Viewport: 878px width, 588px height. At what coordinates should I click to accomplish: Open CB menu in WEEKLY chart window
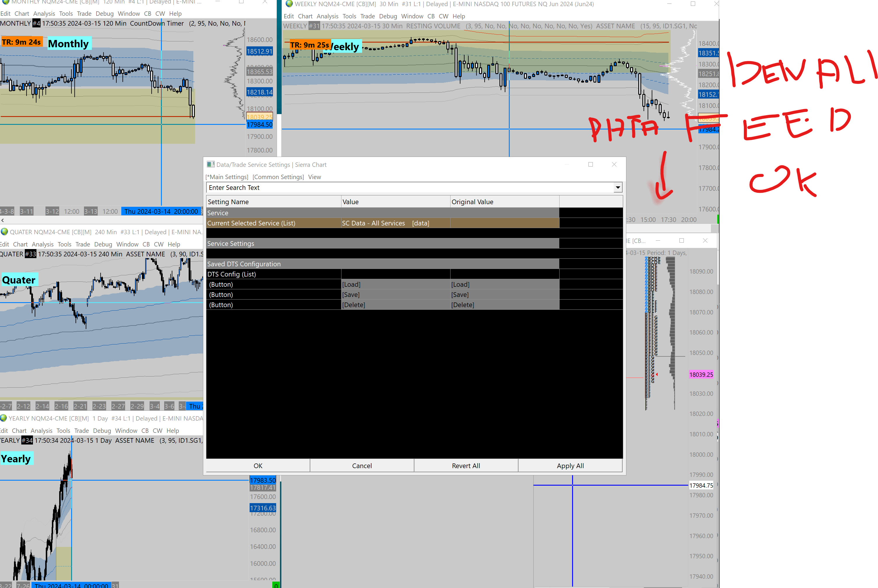431,16
